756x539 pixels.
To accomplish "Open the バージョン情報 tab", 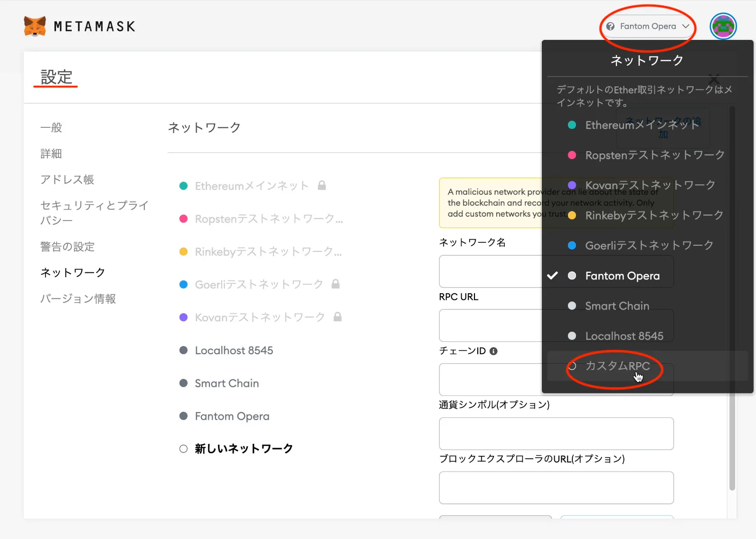I will click(x=78, y=298).
